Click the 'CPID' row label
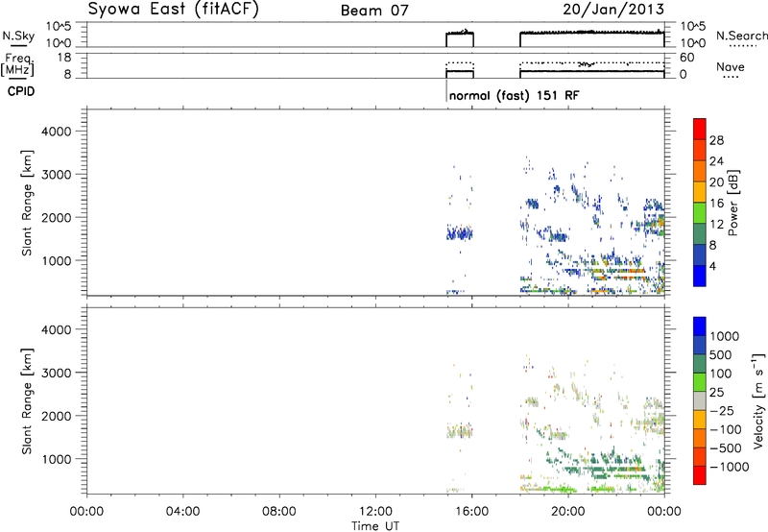The width and height of the screenshot is (768, 532). click(x=21, y=91)
